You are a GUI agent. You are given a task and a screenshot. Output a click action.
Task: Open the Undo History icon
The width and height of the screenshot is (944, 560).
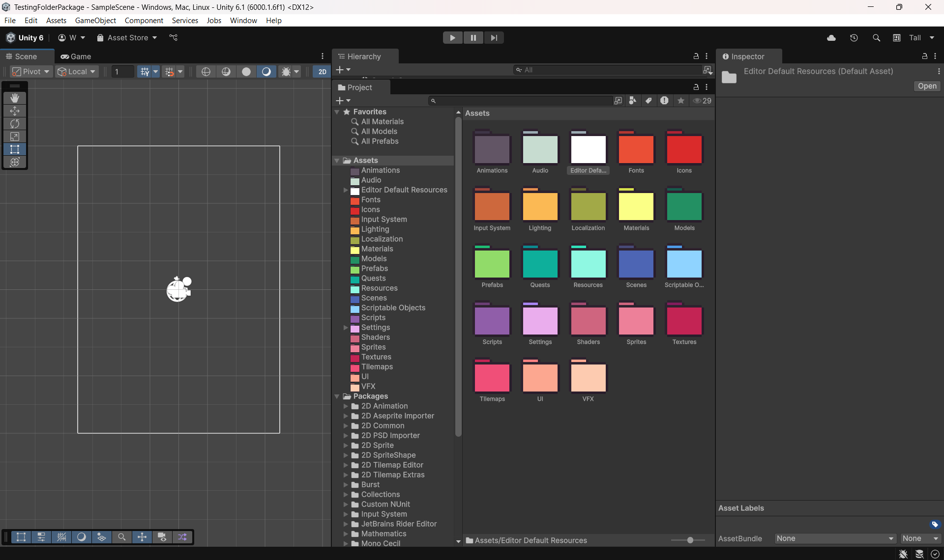click(854, 38)
